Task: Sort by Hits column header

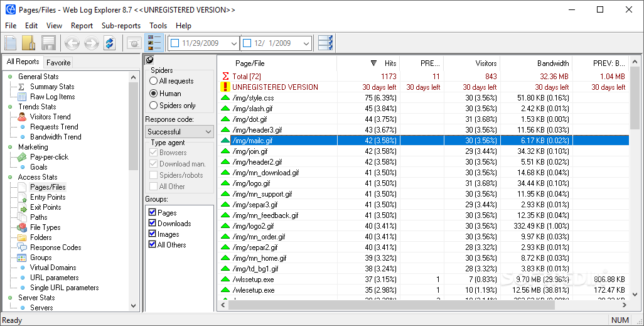Action: click(x=368, y=63)
